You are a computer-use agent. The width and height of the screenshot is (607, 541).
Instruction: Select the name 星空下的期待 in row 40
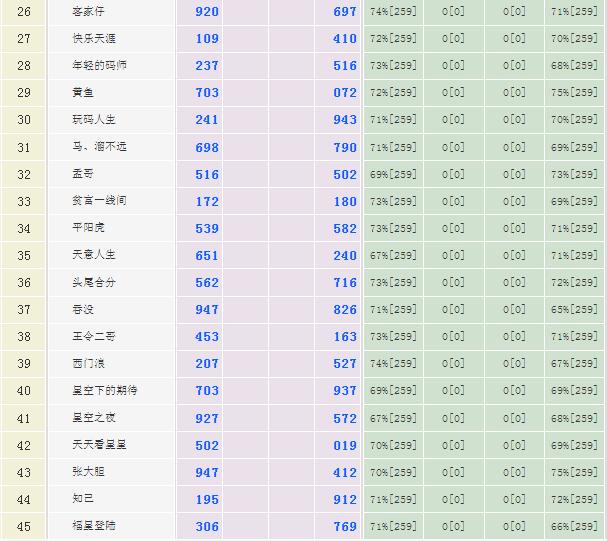click(x=105, y=391)
